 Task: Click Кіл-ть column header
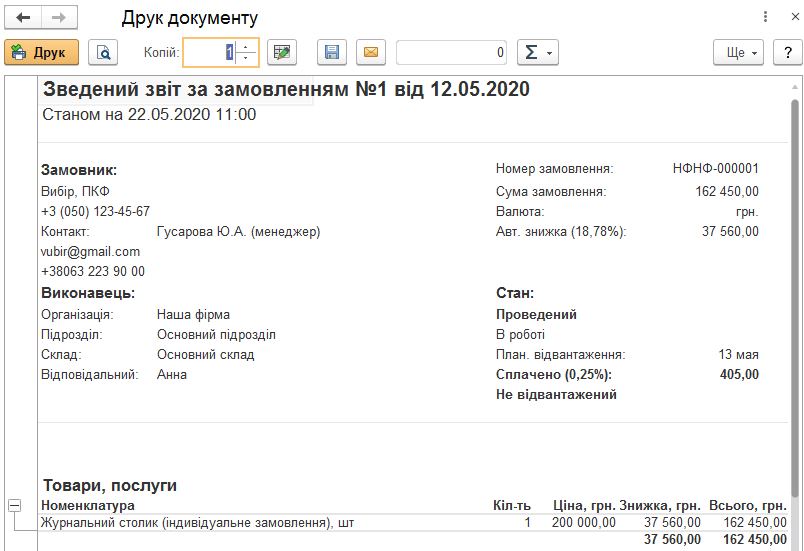coord(512,505)
